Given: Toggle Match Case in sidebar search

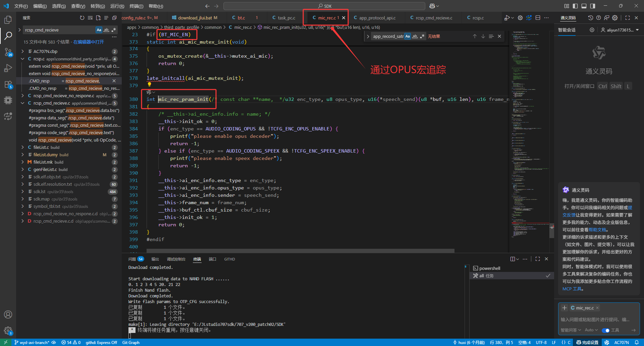Looking at the screenshot, I should pyautogui.click(x=99, y=30).
